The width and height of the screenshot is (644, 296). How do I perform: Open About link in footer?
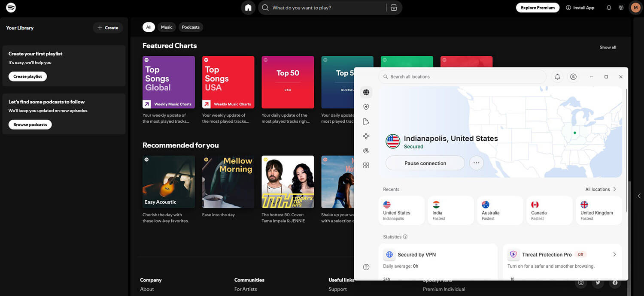[147, 289]
